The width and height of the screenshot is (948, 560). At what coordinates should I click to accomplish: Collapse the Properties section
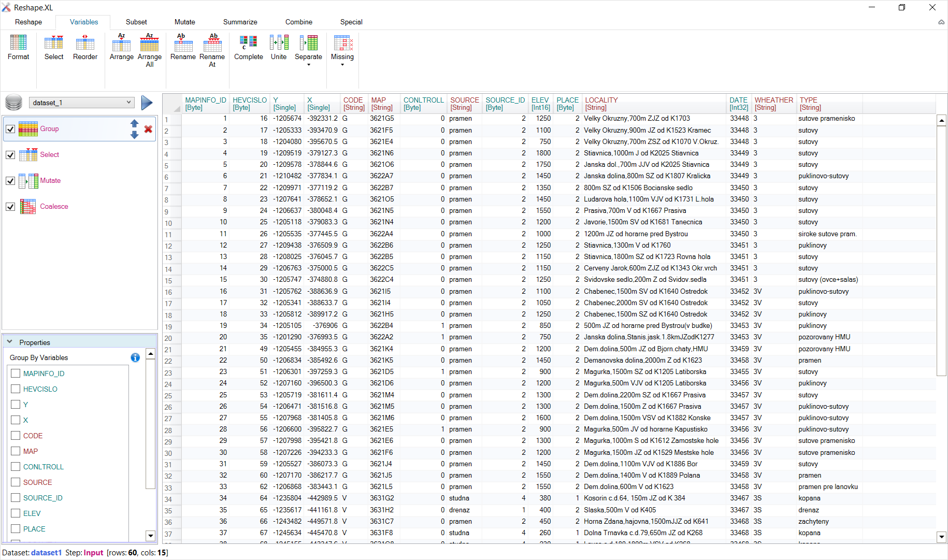[x=9, y=342]
